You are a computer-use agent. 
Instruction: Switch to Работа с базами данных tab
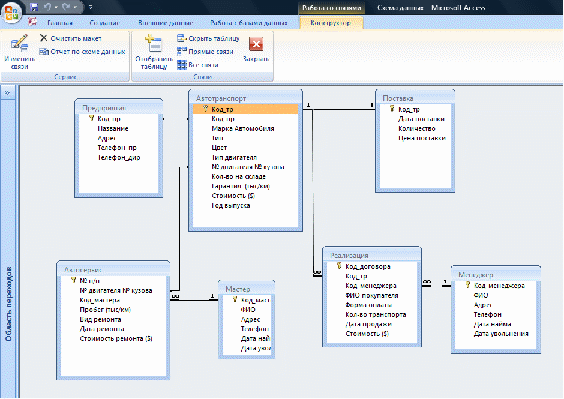click(249, 23)
